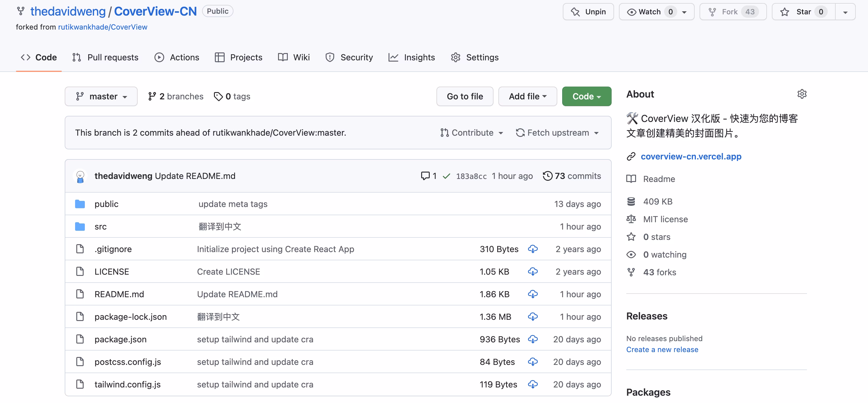The image size is (868, 403).
Task: Expand the Contribute dropdown
Action: (472, 133)
